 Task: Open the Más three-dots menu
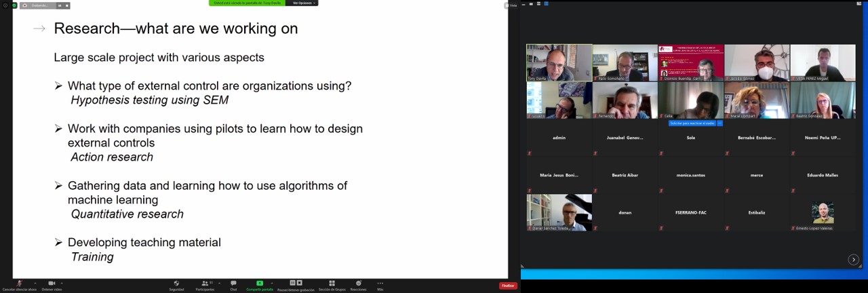point(380,284)
